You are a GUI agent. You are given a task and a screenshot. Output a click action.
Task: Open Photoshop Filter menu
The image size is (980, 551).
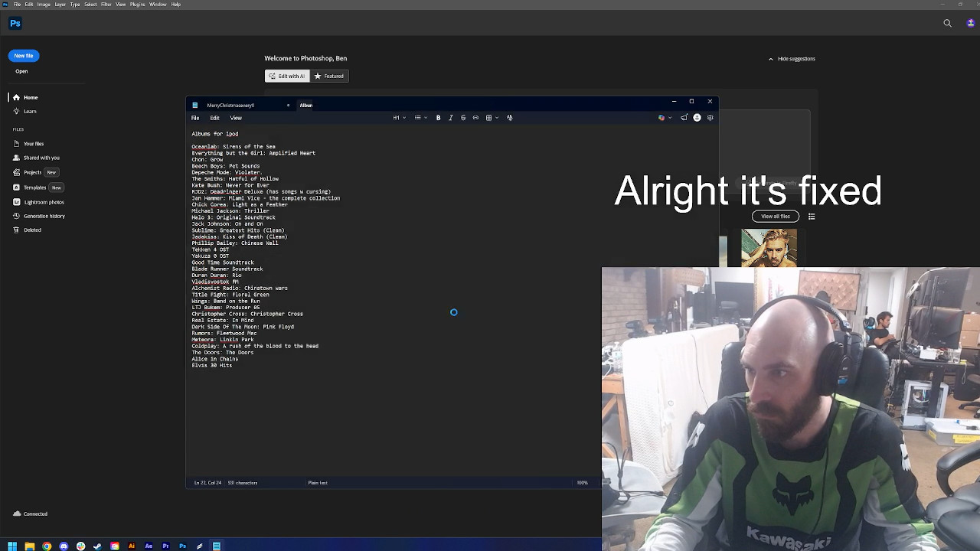(x=106, y=5)
